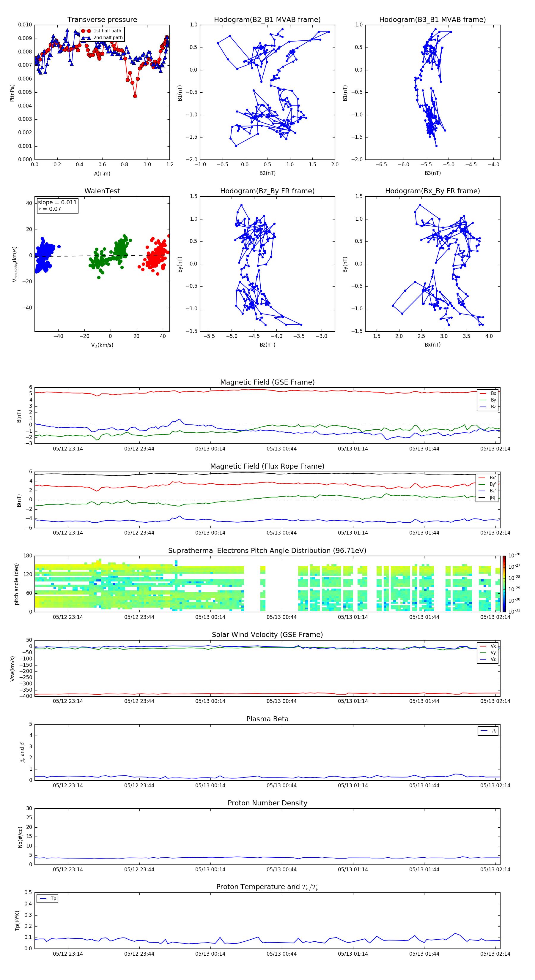Click the 'V_remaining(km/s)' y-axis label
The width and height of the screenshot is (535, 980).
(x=15, y=264)
